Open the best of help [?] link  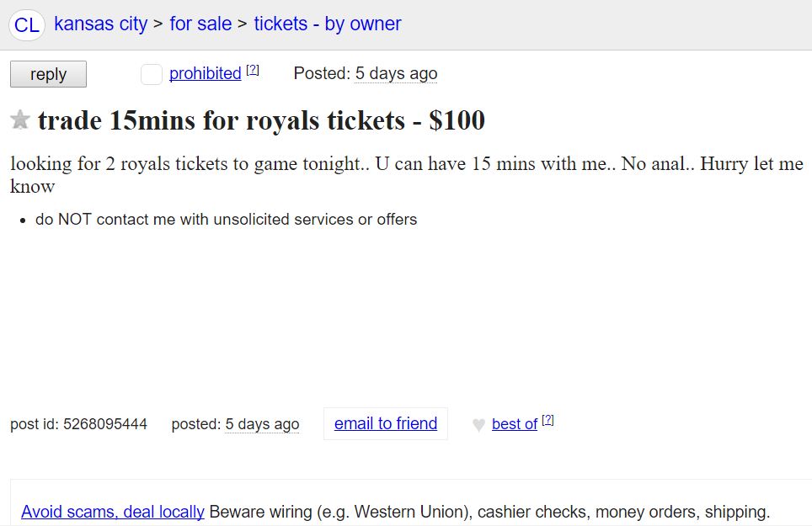click(546, 418)
